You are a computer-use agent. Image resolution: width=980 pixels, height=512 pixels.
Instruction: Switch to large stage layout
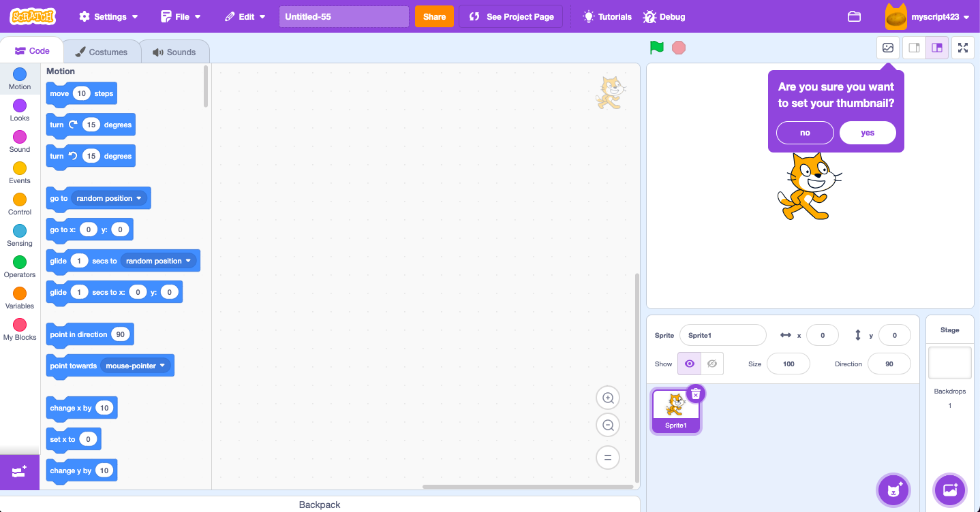tap(937, 48)
